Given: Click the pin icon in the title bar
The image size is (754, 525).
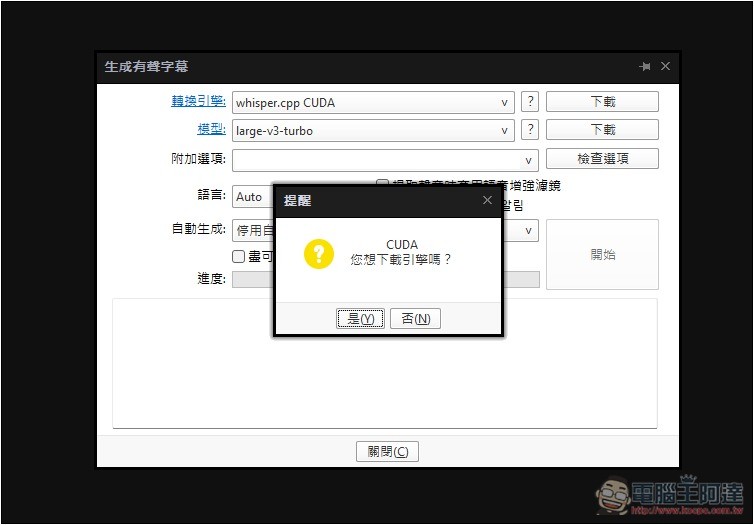Looking at the screenshot, I should [x=645, y=66].
